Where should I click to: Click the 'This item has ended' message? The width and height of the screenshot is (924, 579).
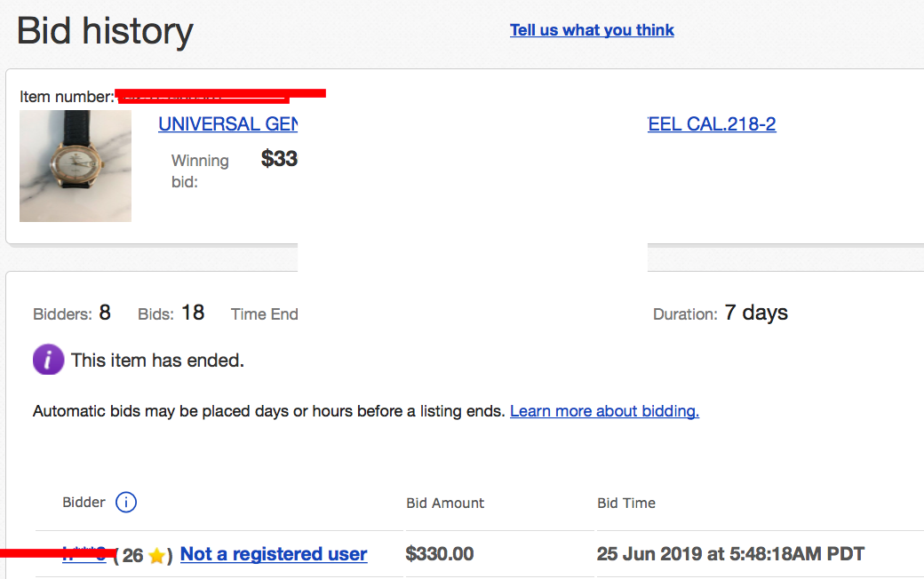(x=157, y=361)
